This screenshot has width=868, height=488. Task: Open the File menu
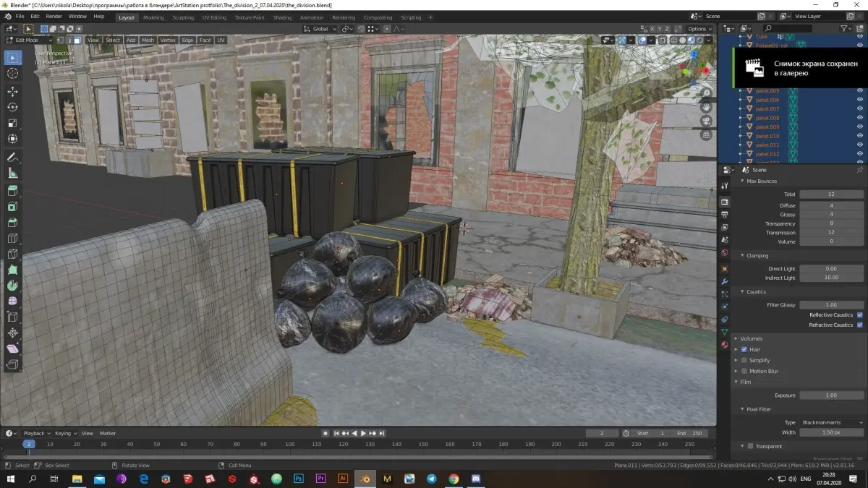coord(19,16)
